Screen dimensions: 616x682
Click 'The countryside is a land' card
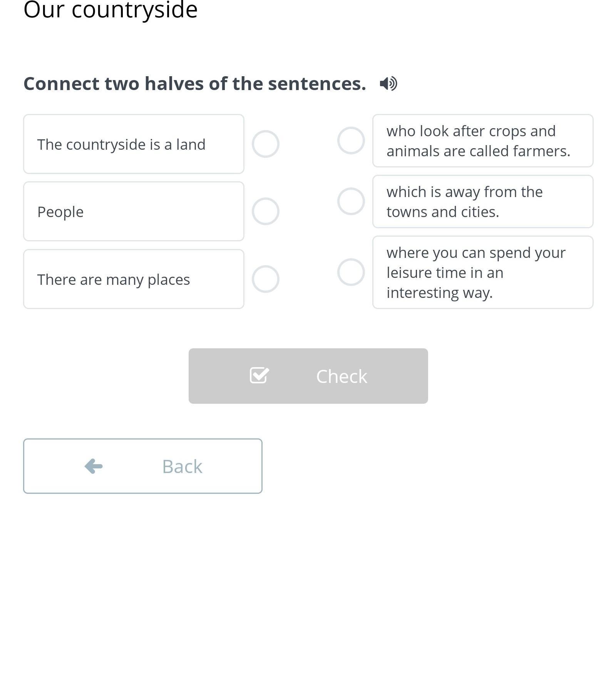point(134,144)
